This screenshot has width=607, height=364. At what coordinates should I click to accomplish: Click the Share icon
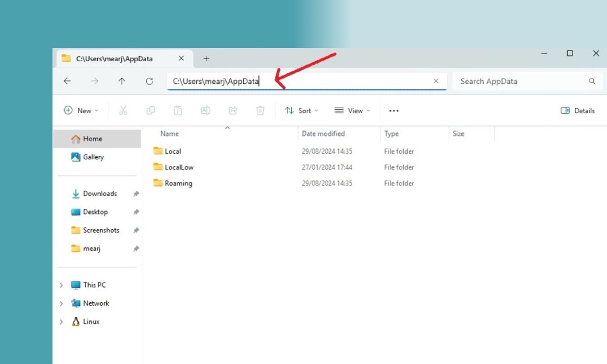pyautogui.click(x=233, y=110)
